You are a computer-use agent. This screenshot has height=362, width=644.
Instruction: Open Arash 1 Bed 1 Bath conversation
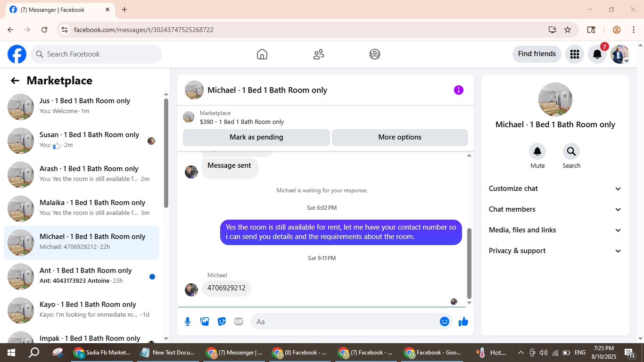pos(82,174)
